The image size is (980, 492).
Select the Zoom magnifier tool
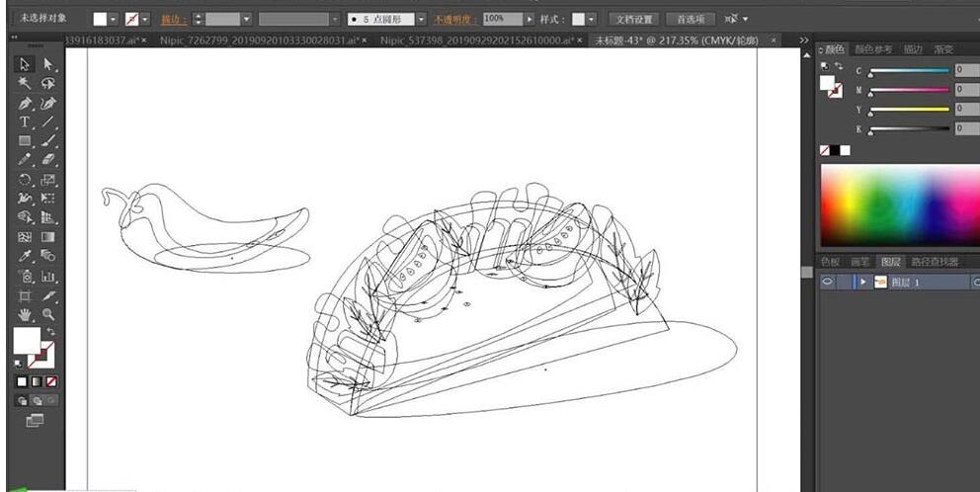[48, 314]
